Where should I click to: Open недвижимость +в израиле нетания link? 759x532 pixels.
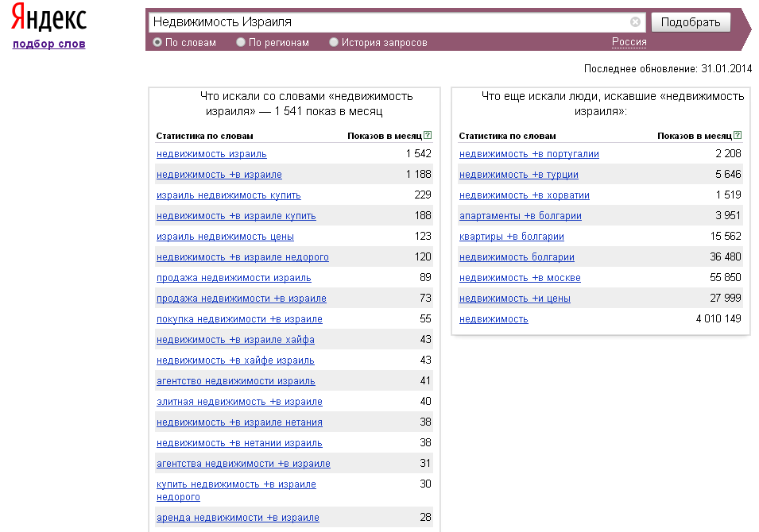click(239, 422)
